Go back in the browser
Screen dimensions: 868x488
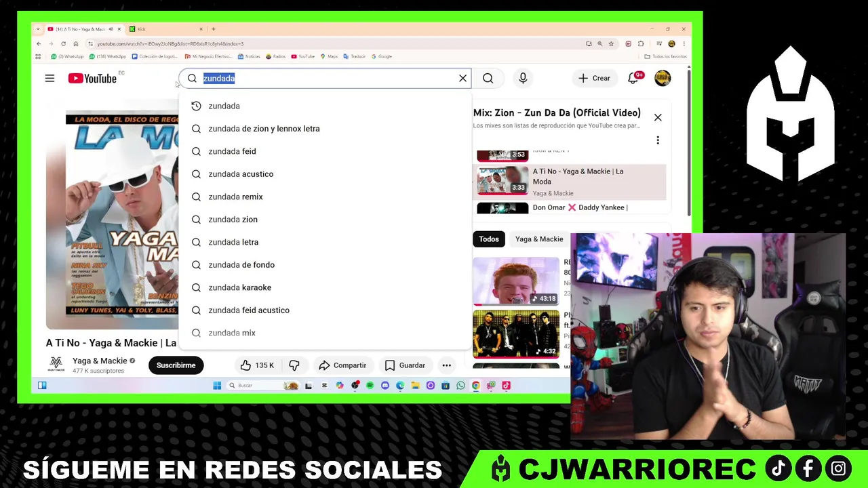[x=39, y=44]
